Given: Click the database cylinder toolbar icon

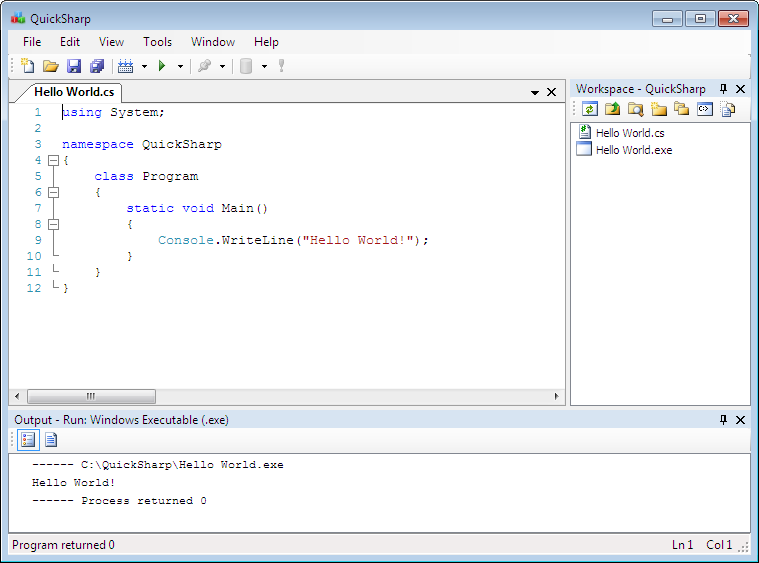Looking at the screenshot, I should tap(246, 66).
